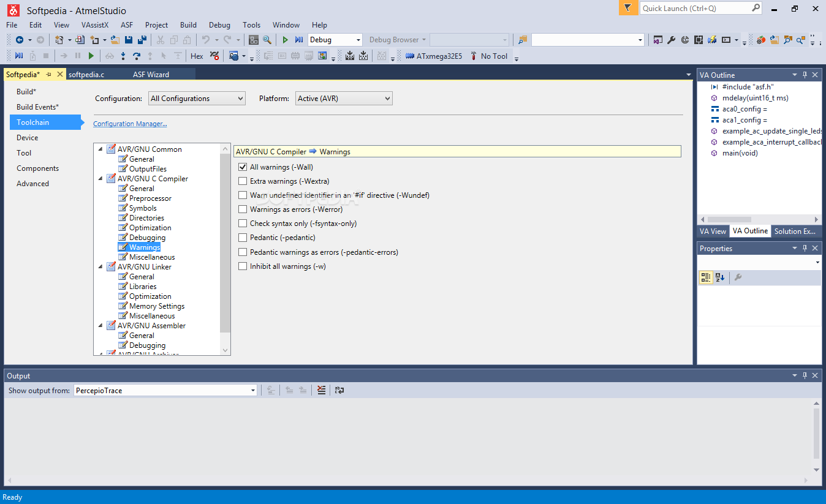Collapse the AVR/GNU Assembler tree node
This screenshot has height=504, width=826.
click(100, 326)
